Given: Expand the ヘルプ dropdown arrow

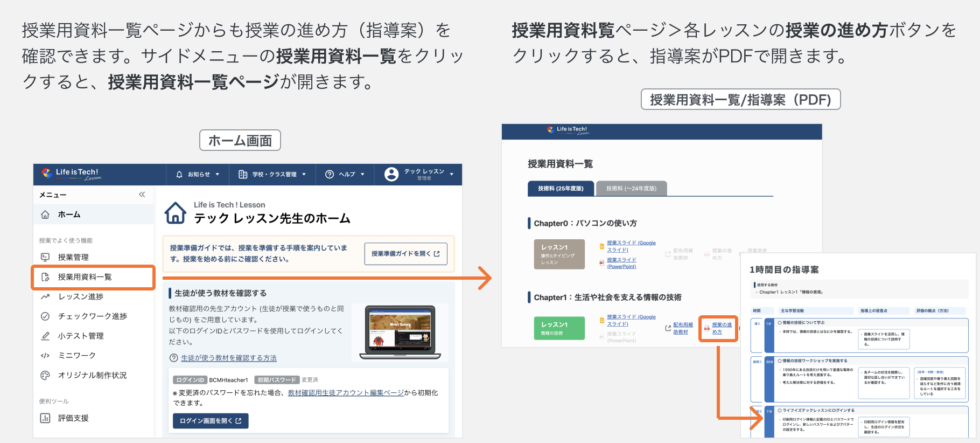Looking at the screenshot, I should click(362, 175).
